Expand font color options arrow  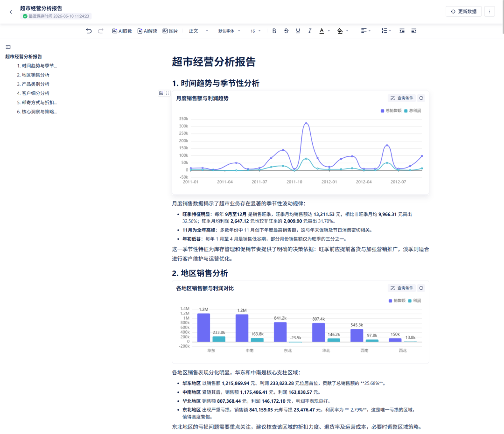[x=329, y=31]
